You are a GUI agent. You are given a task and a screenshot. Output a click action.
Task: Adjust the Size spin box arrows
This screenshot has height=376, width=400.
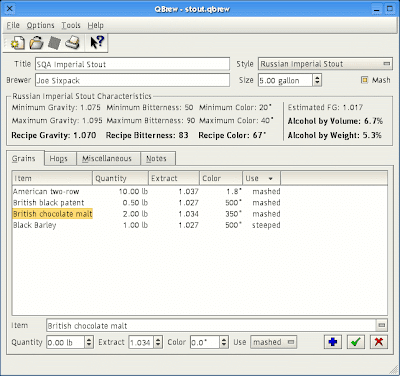pyautogui.click(x=317, y=80)
